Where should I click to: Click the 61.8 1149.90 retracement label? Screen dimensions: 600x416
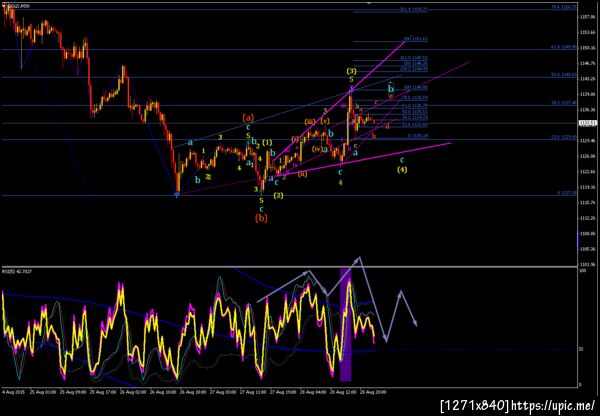[x=564, y=47]
